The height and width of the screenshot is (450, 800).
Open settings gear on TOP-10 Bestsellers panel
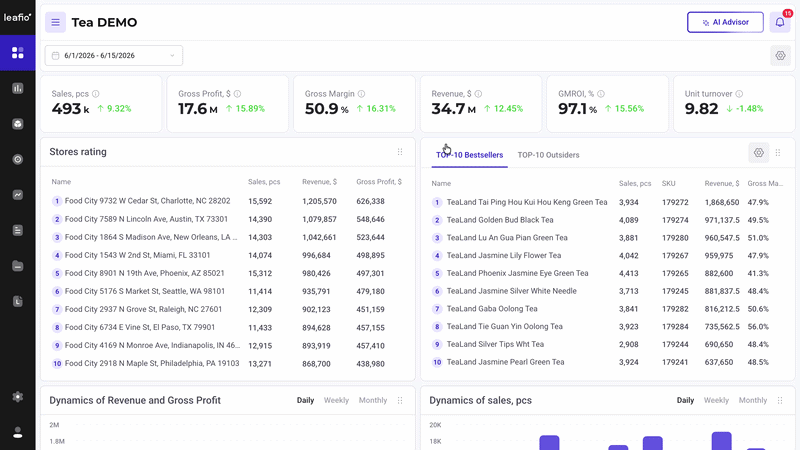coord(759,153)
